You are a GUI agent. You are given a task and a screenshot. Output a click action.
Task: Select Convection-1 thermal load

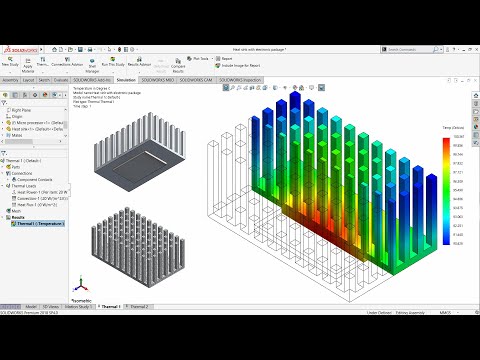coord(39,199)
